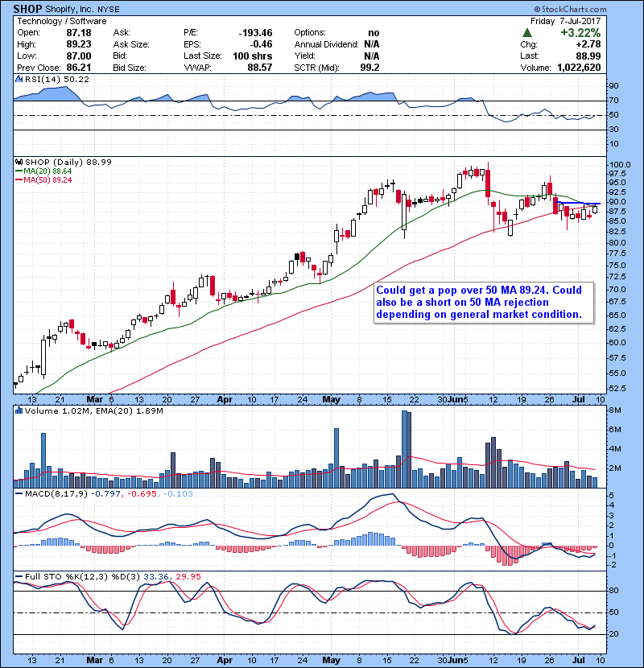
Task: Click the P/E value -193.46
Action: coord(255,33)
